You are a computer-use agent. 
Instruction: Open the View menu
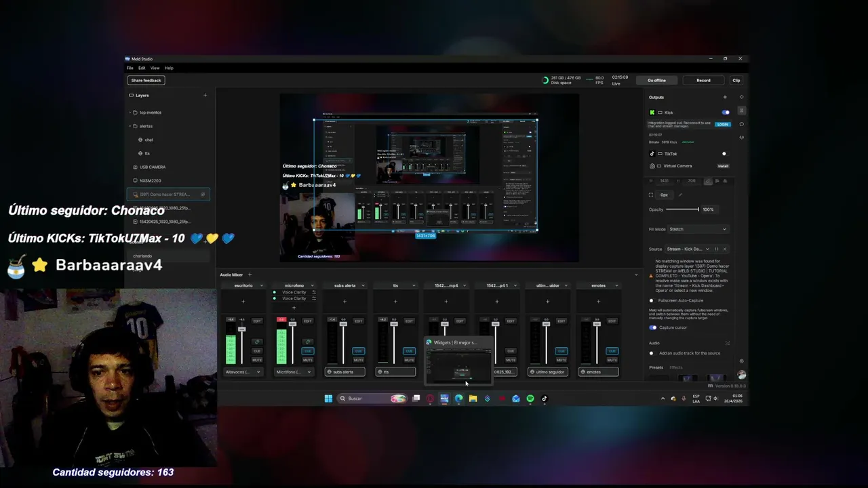coord(155,68)
